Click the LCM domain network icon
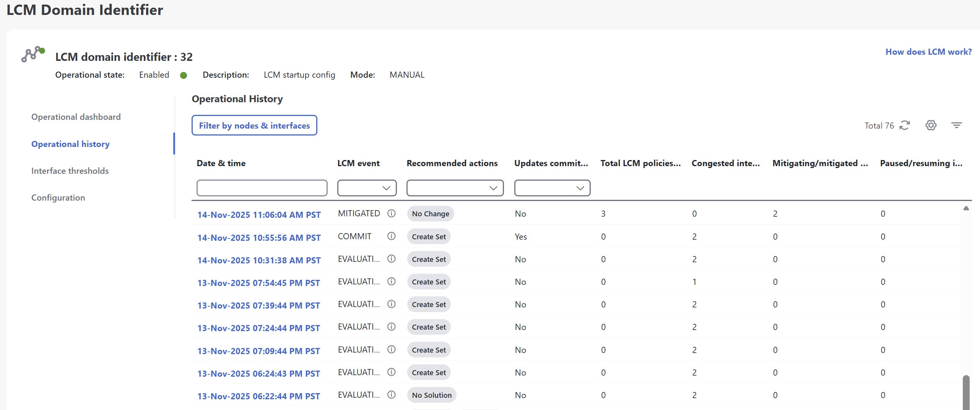The height and width of the screenshot is (410, 980). point(33,54)
